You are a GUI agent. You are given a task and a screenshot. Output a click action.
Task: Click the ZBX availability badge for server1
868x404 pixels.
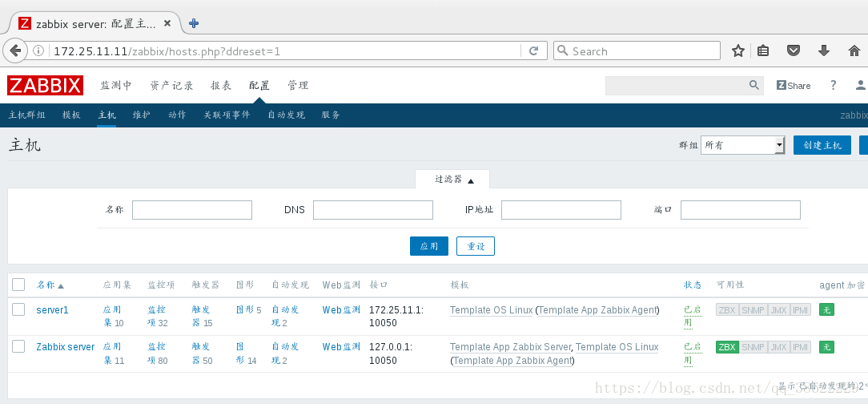click(727, 309)
